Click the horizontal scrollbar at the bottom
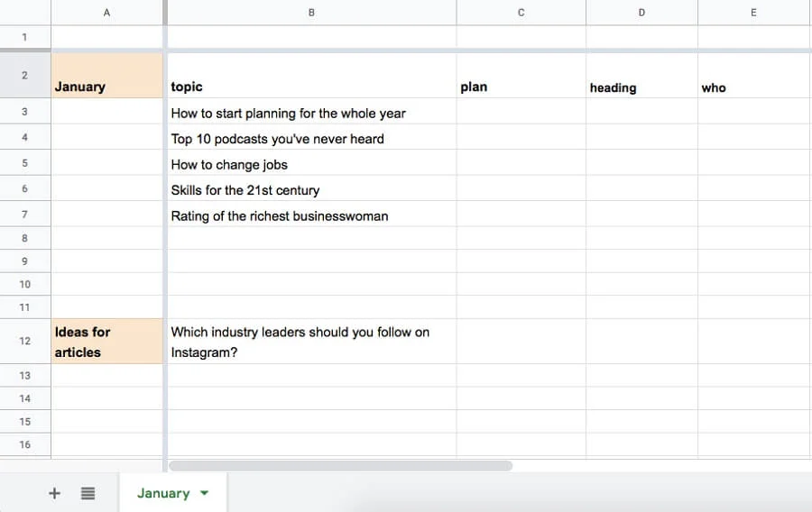 [x=340, y=466]
